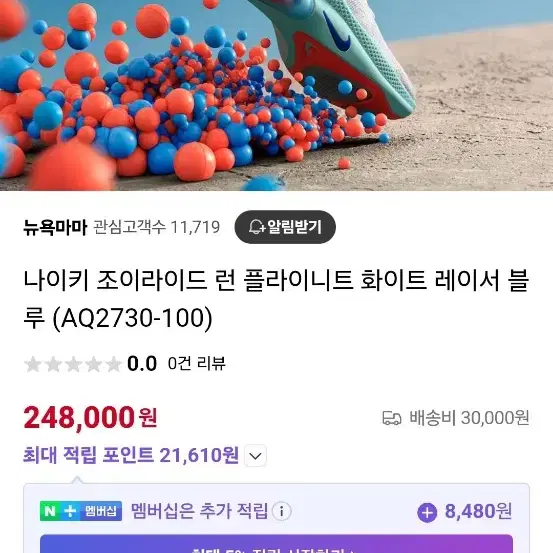Open the Nike shoe product image
This screenshot has width=553, height=553.
276,95
